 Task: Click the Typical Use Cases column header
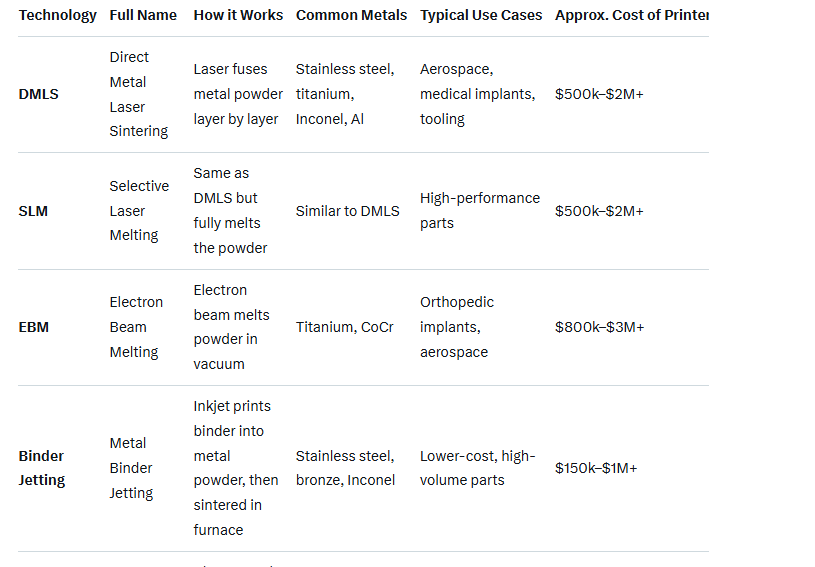click(x=481, y=15)
